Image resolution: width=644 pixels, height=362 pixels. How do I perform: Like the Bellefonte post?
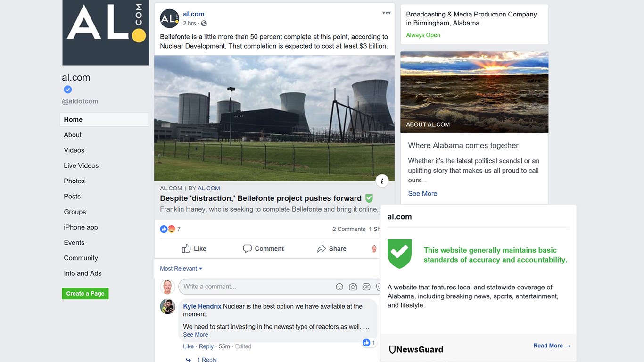point(194,248)
